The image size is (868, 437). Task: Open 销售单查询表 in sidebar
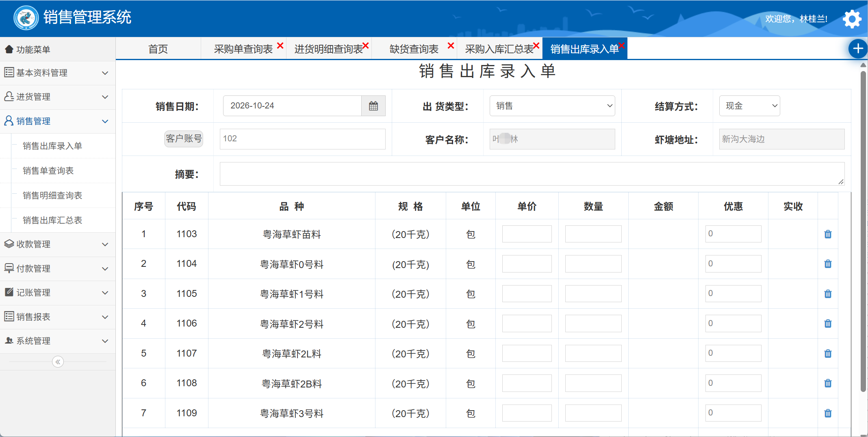coord(48,171)
